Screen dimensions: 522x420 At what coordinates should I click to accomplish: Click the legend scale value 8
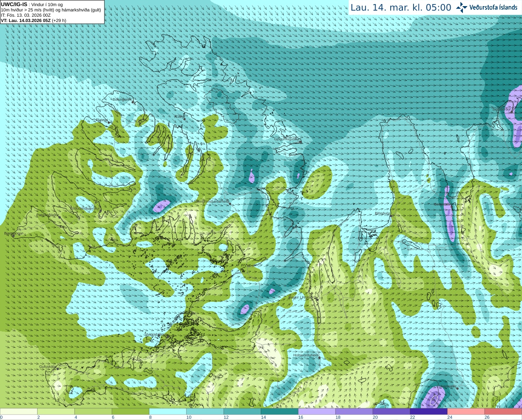pos(150,417)
